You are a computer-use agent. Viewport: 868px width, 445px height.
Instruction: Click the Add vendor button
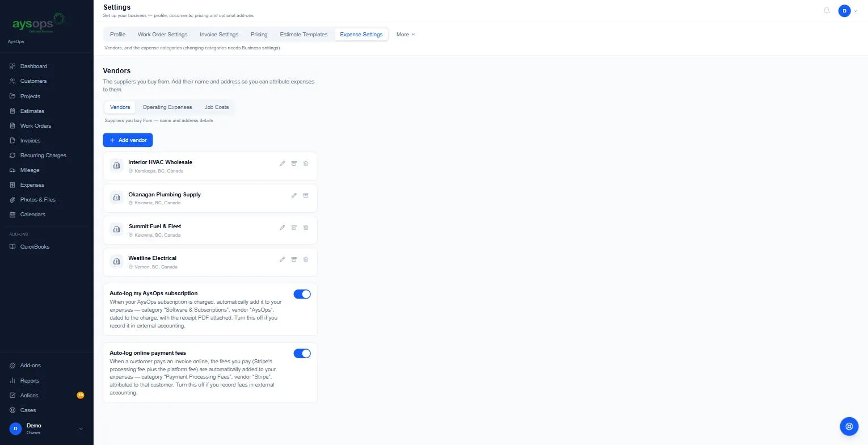128,140
